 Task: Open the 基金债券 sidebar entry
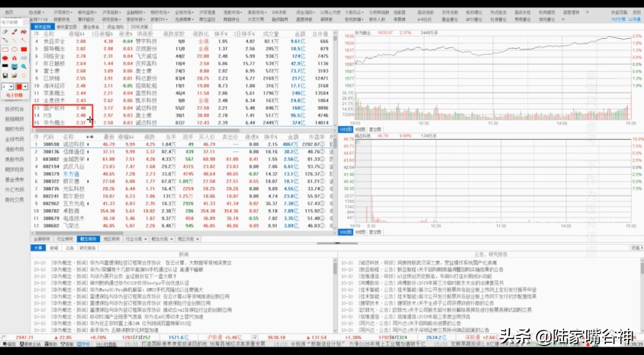[x=14, y=180]
